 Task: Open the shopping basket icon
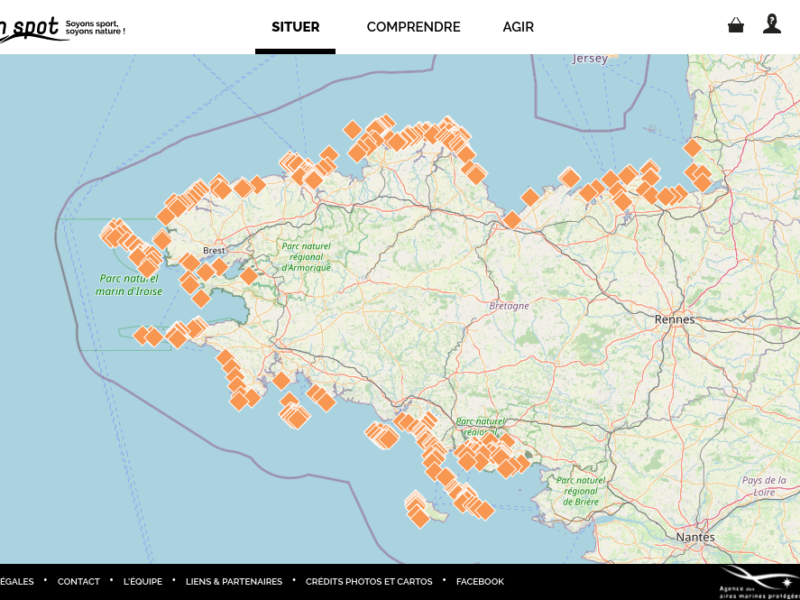736,25
